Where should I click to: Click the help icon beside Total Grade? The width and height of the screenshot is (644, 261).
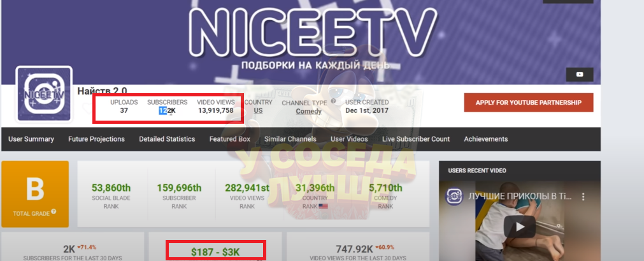[x=54, y=212]
